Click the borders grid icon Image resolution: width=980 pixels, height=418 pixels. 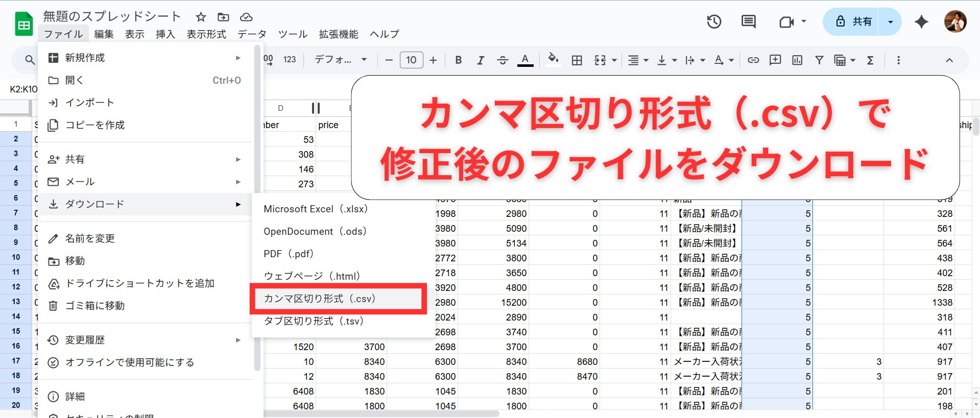click(x=577, y=60)
